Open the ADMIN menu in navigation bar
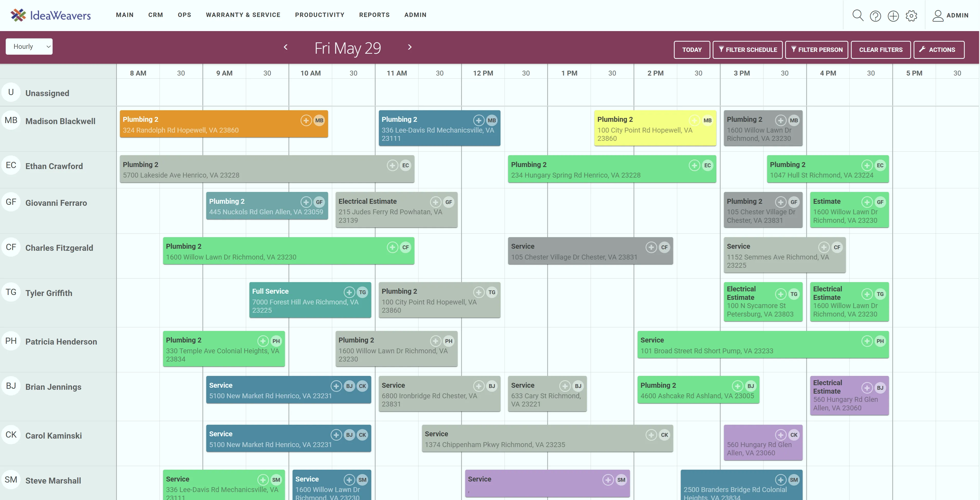 415,15
